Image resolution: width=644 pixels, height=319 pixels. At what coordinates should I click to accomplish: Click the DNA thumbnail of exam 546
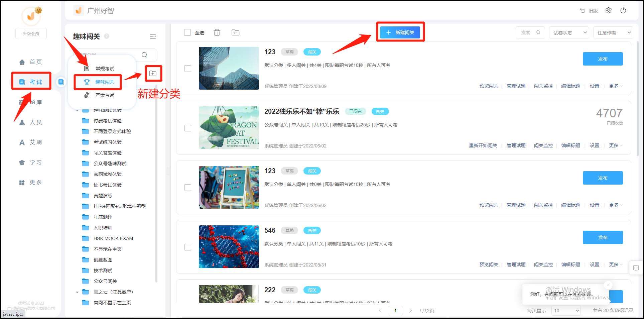point(229,247)
